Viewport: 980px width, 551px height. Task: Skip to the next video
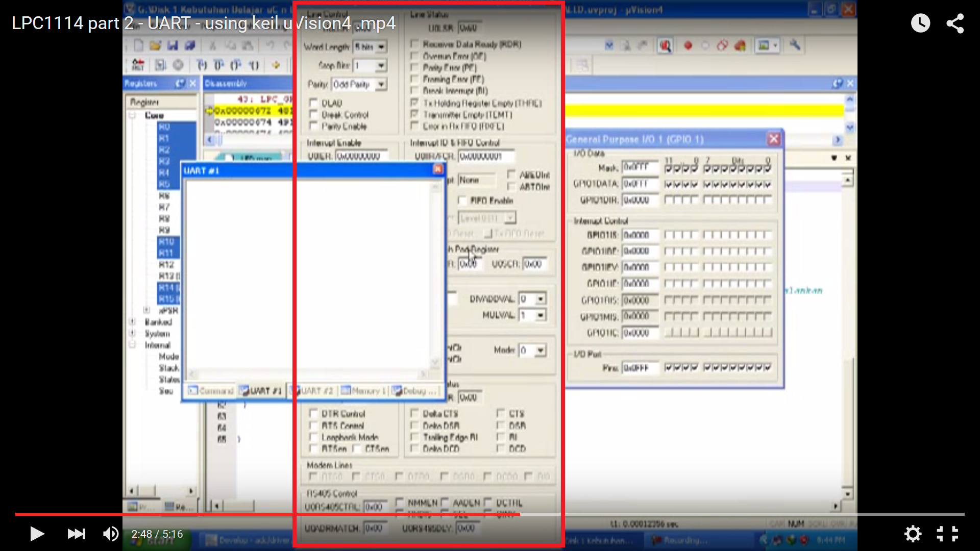click(x=77, y=534)
